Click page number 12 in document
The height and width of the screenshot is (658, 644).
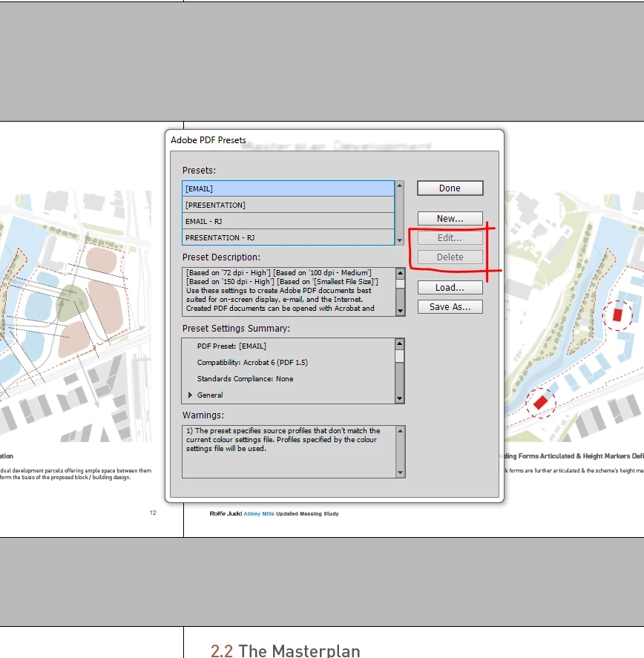pos(153,513)
